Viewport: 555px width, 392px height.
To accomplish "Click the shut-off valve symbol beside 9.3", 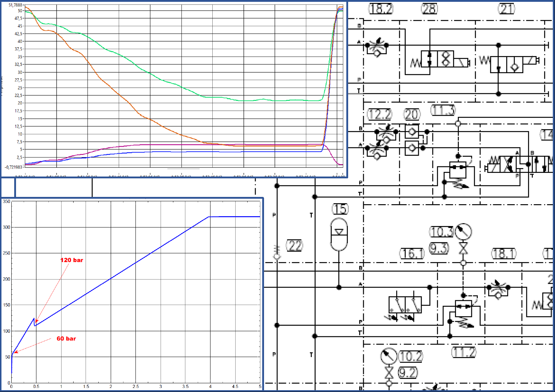I will [463, 249].
